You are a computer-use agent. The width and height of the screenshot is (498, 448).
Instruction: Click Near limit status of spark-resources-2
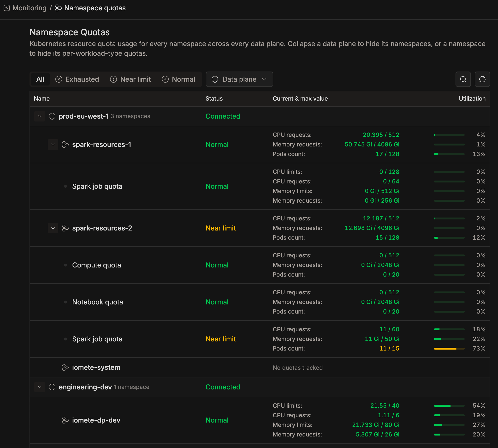pos(221,228)
